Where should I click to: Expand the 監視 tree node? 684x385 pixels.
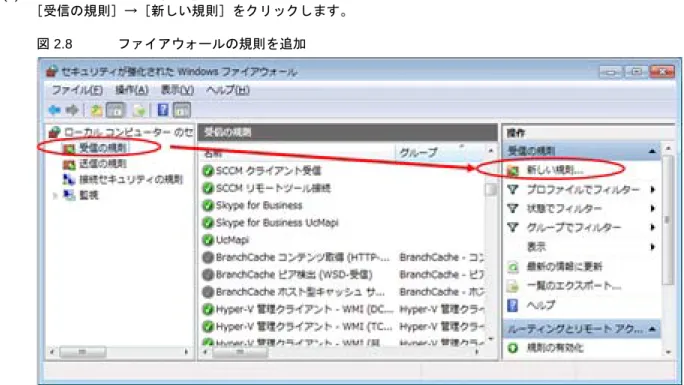click(55, 196)
